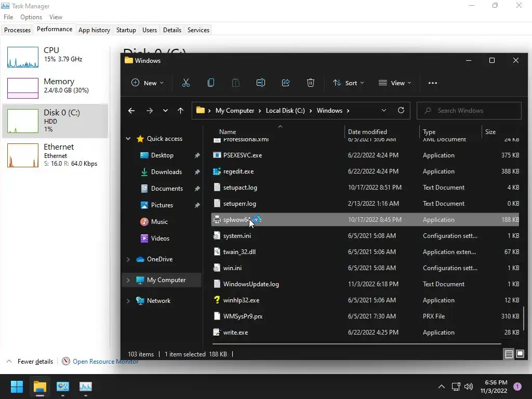
Task: Click the Share icon in Explorer toolbar
Action: 286,83
